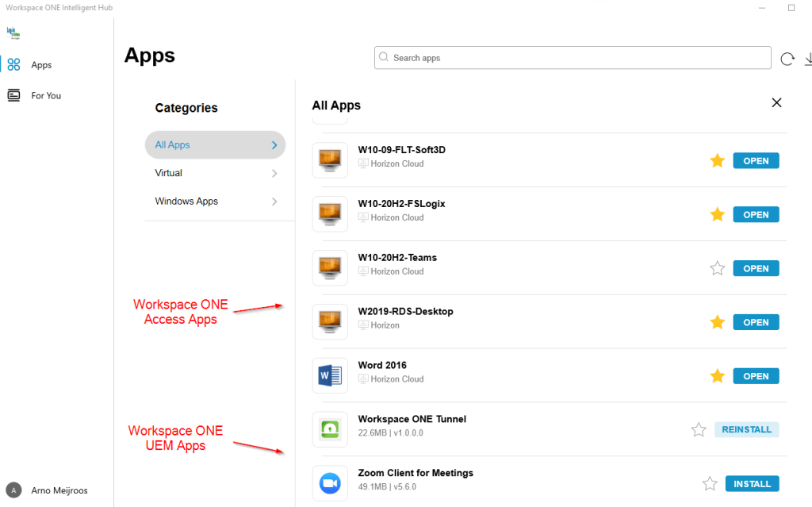Screen dimensions: 812x507
Task: Open the Word 2016 app
Action: tap(756, 376)
